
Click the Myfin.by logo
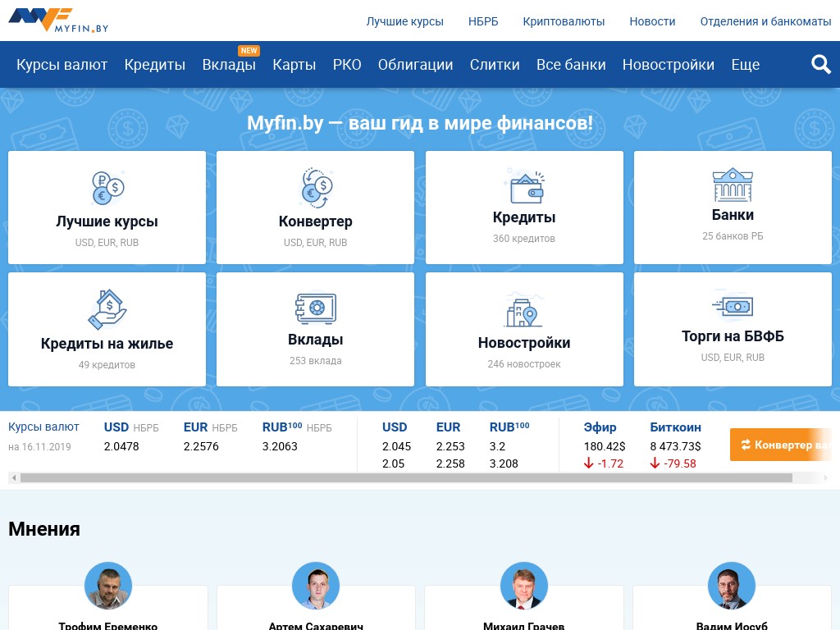pyautogui.click(x=57, y=21)
